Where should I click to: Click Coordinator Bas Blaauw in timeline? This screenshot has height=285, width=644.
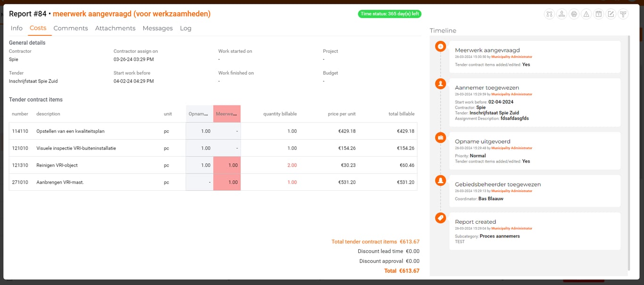point(491,199)
